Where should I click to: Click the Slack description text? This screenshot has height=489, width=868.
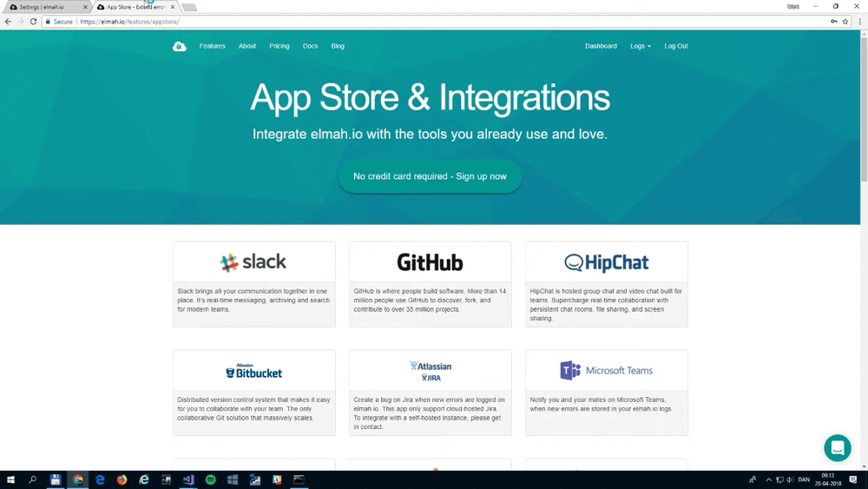coord(253,301)
